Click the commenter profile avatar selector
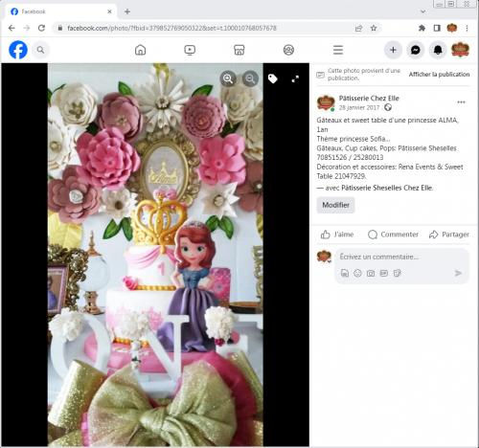The image size is (479, 448). (x=324, y=257)
